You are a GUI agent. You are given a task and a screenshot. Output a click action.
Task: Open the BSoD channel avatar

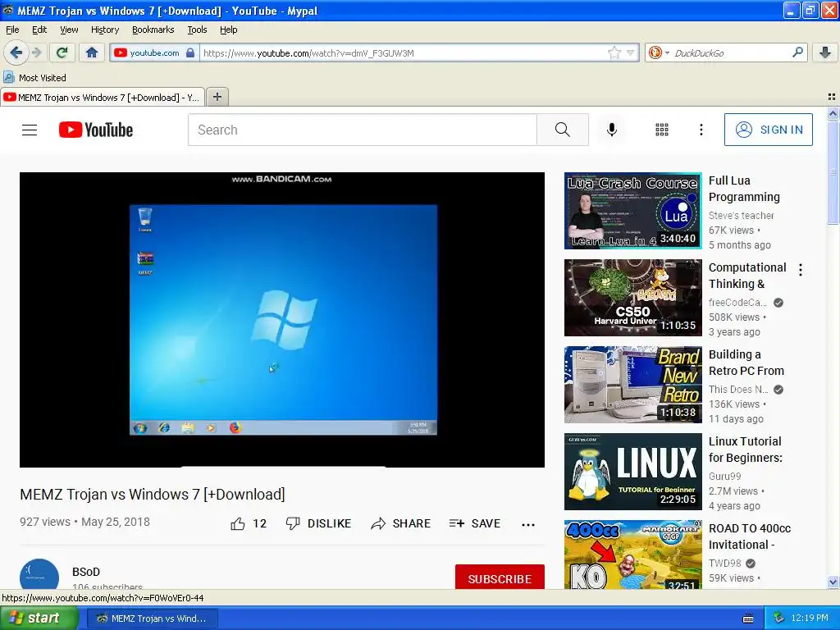pyautogui.click(x=39, y=574)
